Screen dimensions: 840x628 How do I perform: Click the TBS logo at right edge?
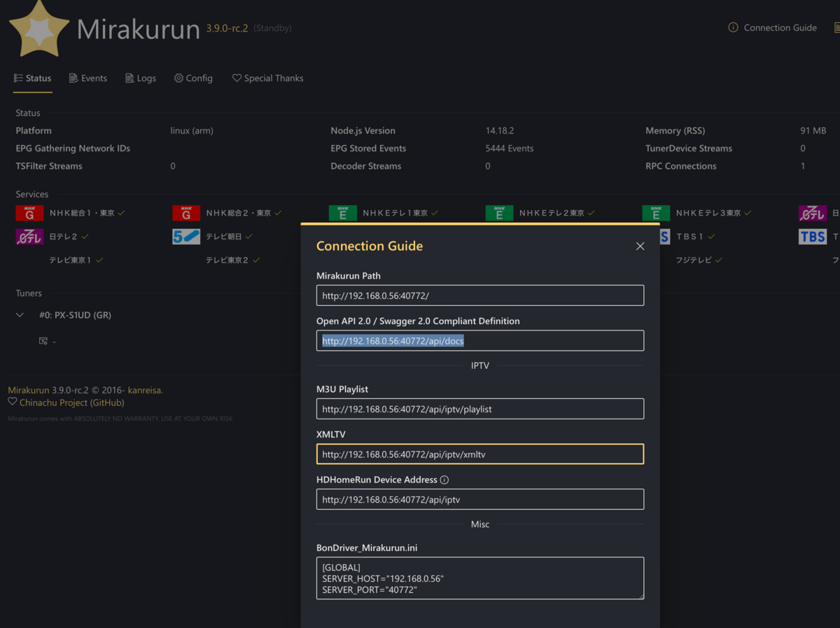[x=813, y=237]
